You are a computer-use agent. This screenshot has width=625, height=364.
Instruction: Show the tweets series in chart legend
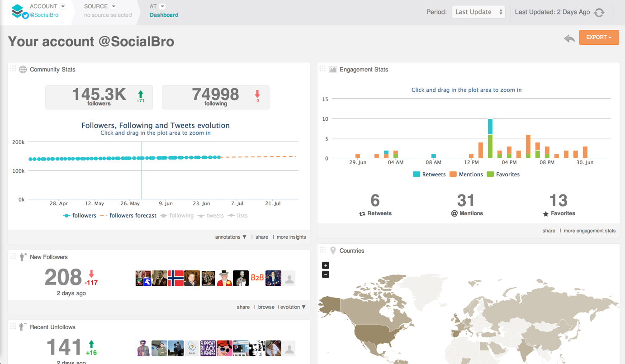210,216
